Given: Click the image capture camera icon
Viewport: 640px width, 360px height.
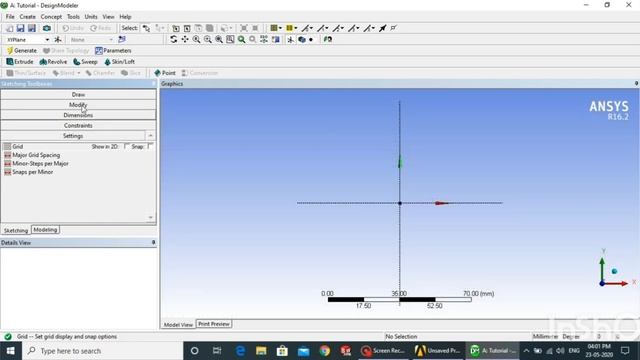Looking at the screenshot, I should [x=47, y=28].
